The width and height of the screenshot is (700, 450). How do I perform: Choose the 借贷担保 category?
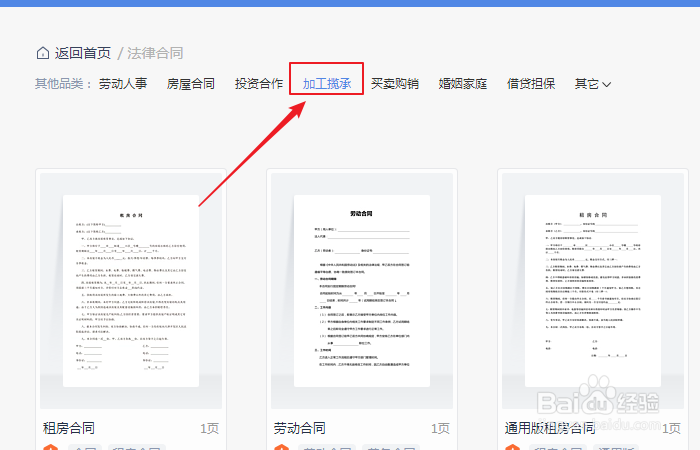tap(531, 83)
